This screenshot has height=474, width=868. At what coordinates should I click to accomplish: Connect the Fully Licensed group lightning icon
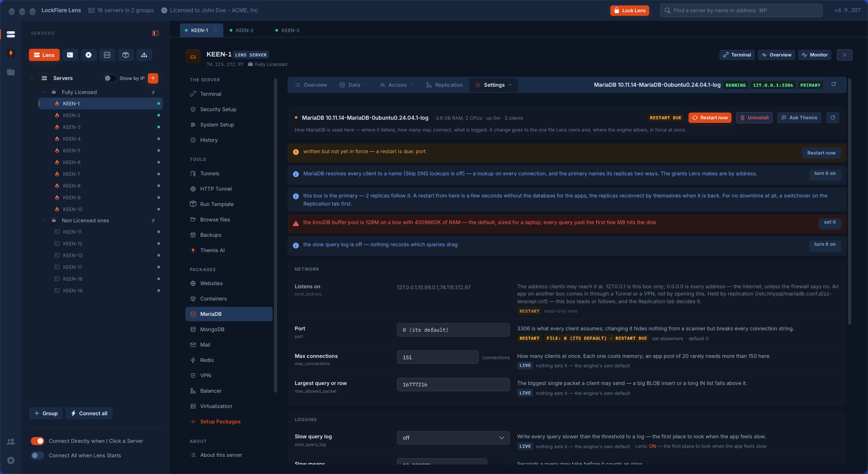[x=153, y=92]
